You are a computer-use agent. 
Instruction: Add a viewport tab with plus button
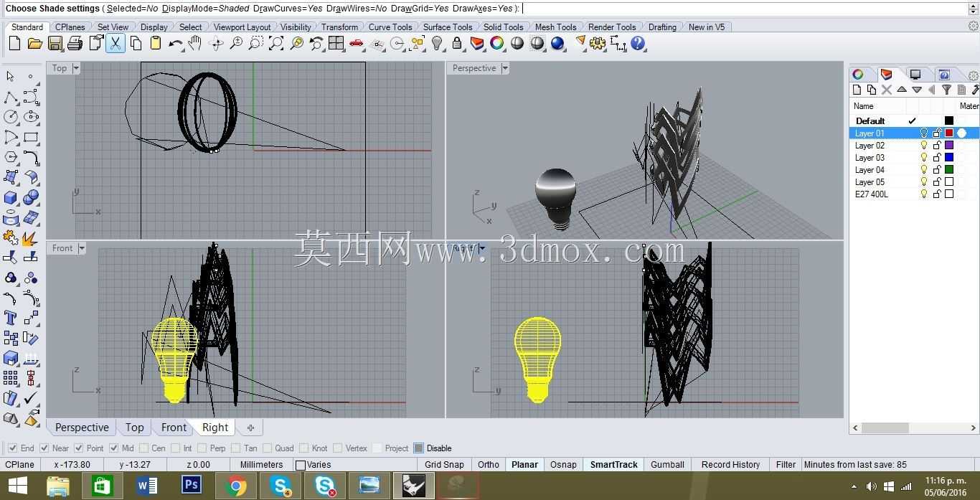tap(250, 428)
